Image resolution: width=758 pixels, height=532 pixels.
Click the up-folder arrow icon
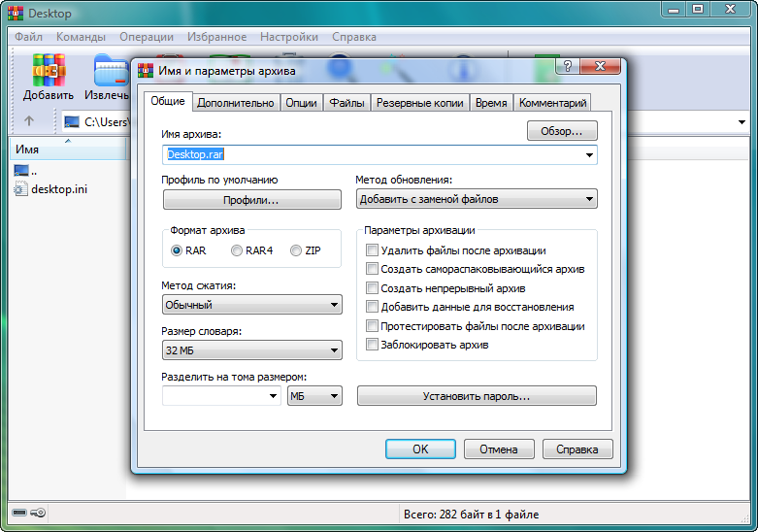coord(29,121)
